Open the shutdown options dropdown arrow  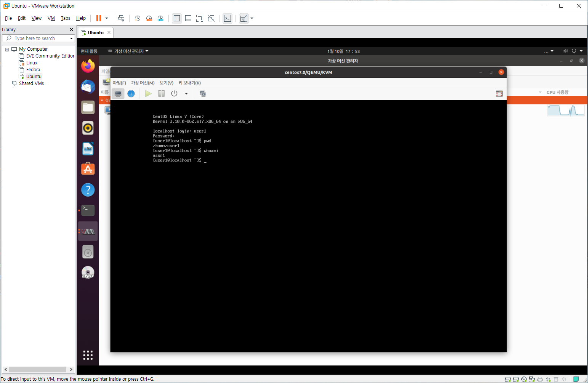(186, 94)
